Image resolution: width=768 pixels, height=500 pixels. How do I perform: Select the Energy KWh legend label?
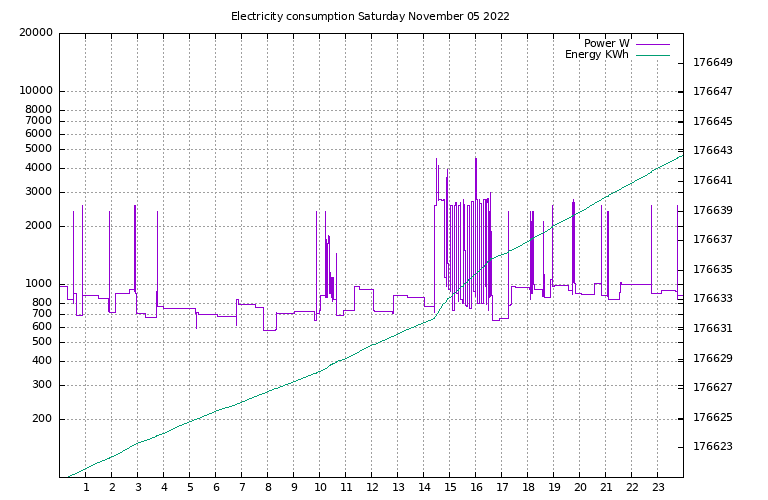point(597,55)
